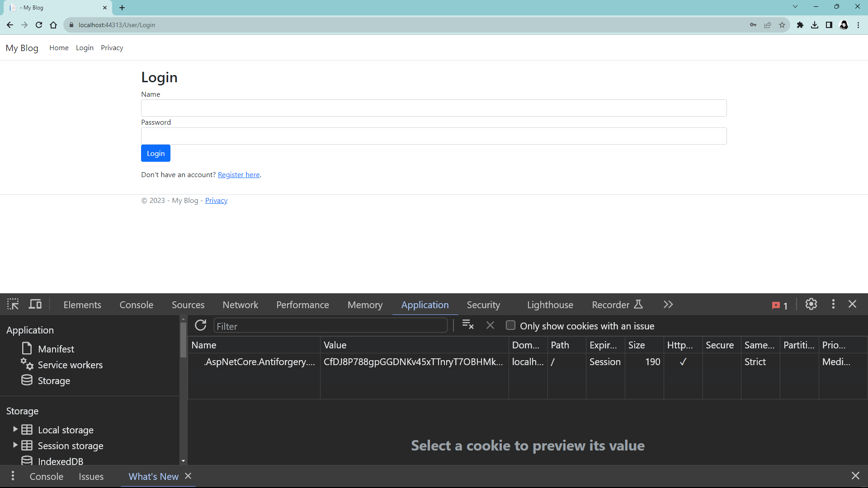Open the Issues drawer tab
The height and width of the screenshot is (488, 868).
tap(91, 476)
